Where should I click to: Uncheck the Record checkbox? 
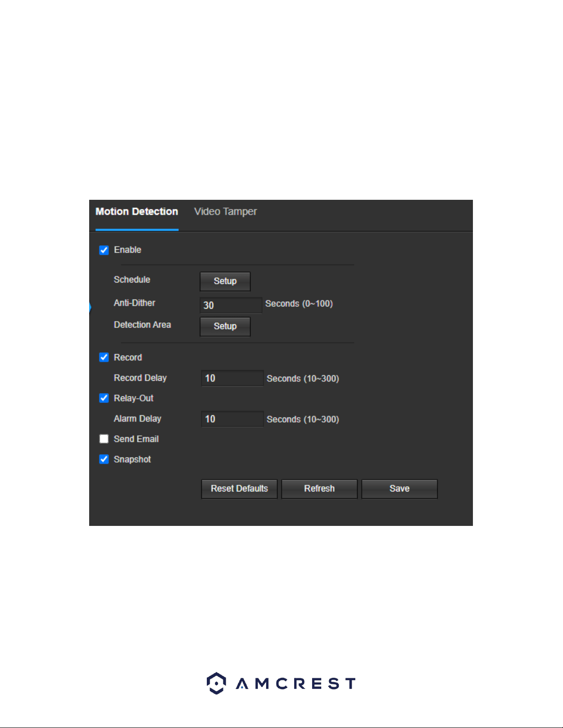pyautogui.click(x=104, y=357)
